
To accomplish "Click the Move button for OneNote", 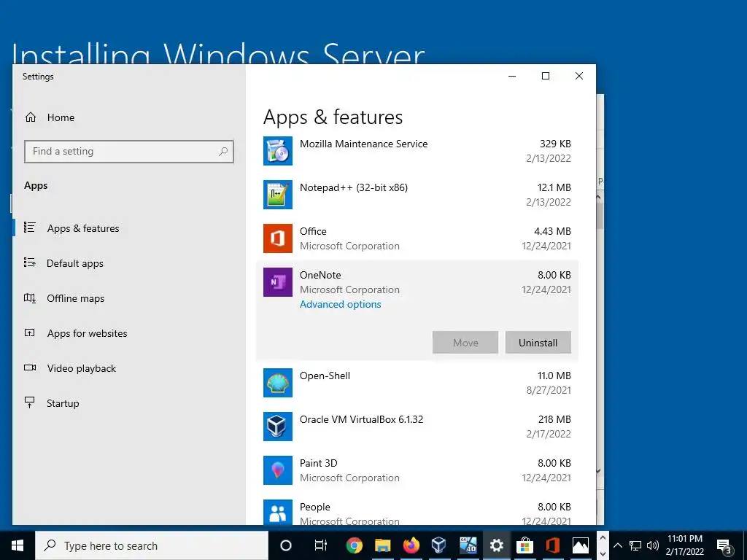I will point(465,343).
